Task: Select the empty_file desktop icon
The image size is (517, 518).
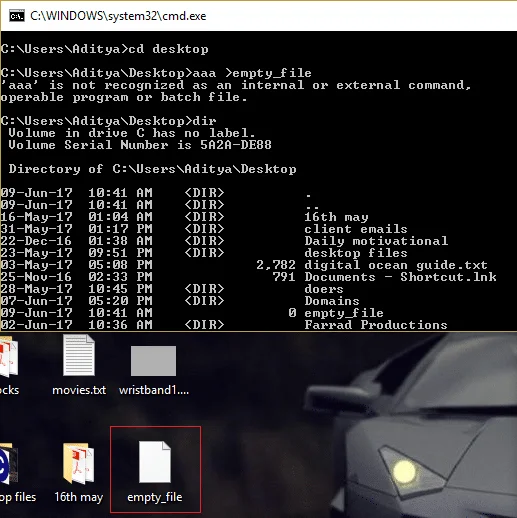Action: (155, 469)
